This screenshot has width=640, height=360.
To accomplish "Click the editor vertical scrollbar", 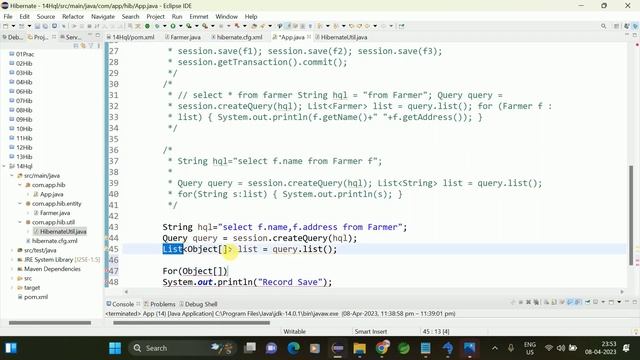I will click(631, 215).
